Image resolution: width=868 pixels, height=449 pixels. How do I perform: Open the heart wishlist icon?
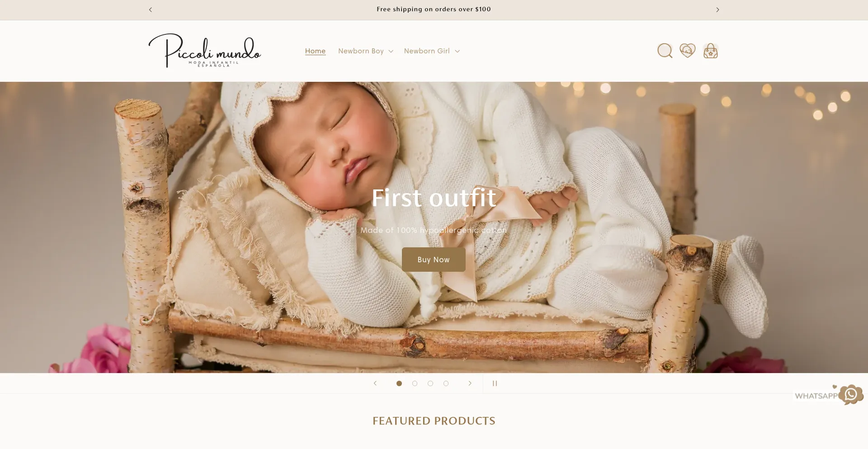pyautogui.click(x=687, y=50)
